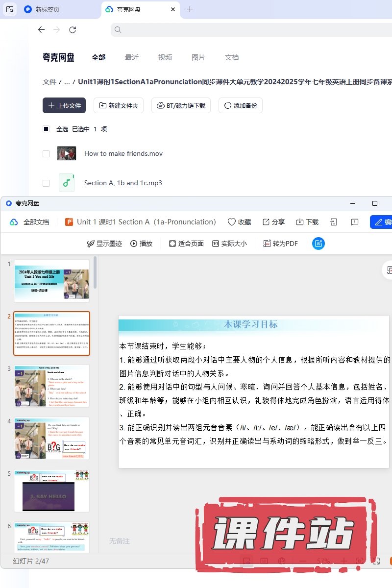Image resolution: width=392 pixels, height=588 pixels.
Task: Click 实际大小 actual size icon
Action: pyautogui.click(x=216, y=244)
